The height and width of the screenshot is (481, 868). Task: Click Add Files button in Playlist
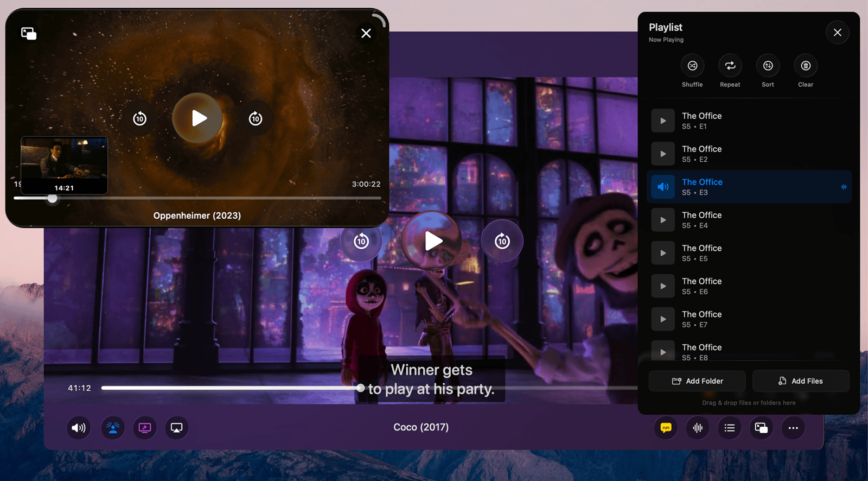(x=801, y=381)
